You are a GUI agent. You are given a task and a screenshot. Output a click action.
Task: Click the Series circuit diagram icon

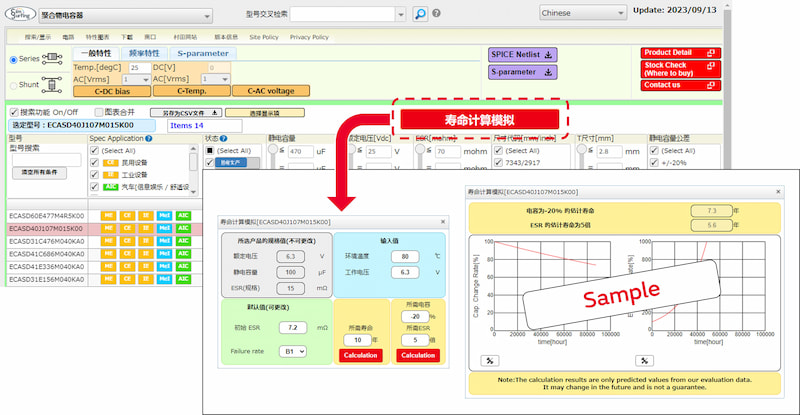coord(54,59)
